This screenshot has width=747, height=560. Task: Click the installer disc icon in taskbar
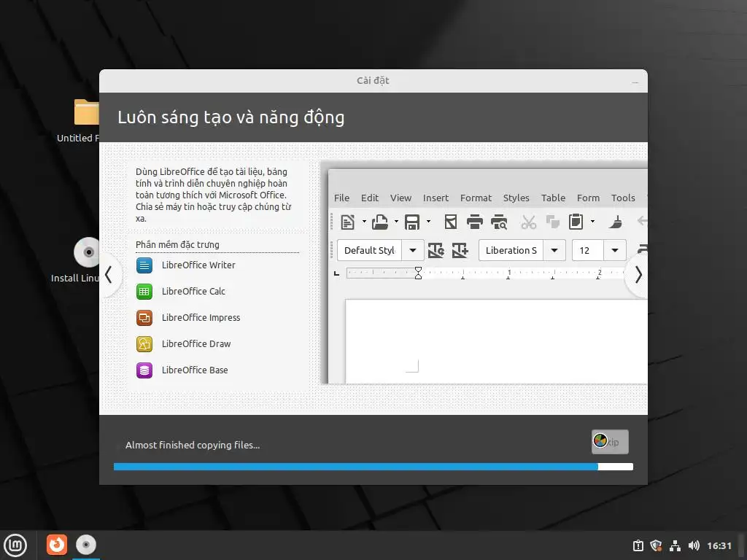[x=86, y=545]
